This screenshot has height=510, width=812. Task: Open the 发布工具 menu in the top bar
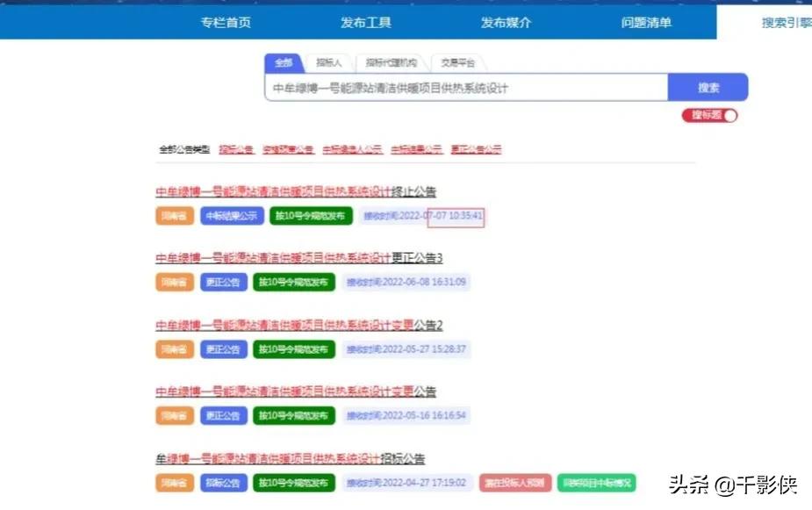click(x=364, y=22)
